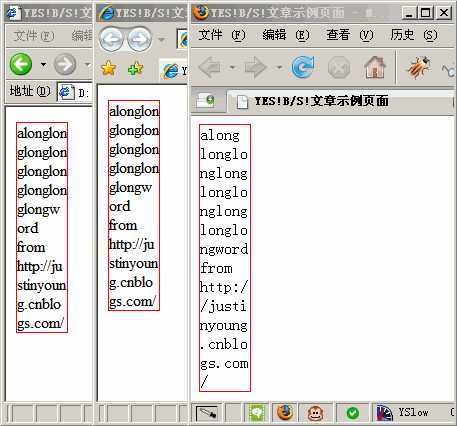Click IE7 address page icon
The image size is (457, 426).
coord(183,40)
